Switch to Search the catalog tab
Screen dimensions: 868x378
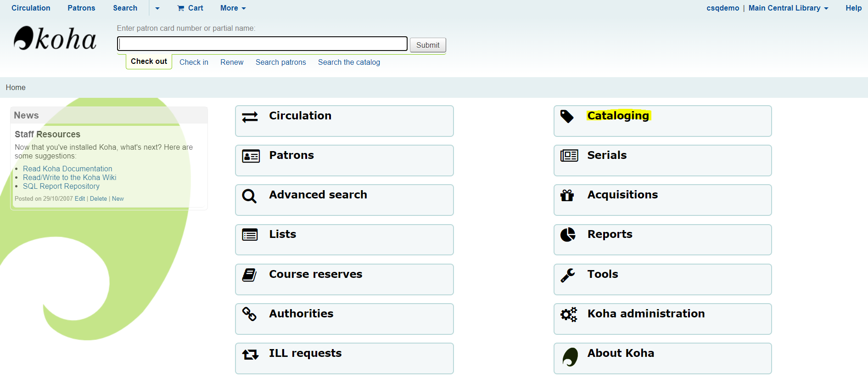click(x=349, y=62)
